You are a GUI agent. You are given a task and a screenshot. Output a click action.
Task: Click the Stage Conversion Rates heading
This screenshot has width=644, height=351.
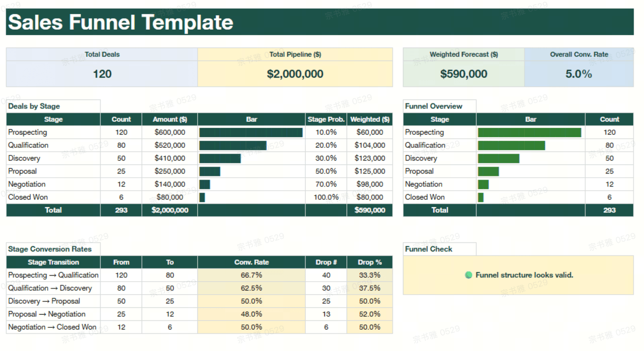(x=50, y=249)
